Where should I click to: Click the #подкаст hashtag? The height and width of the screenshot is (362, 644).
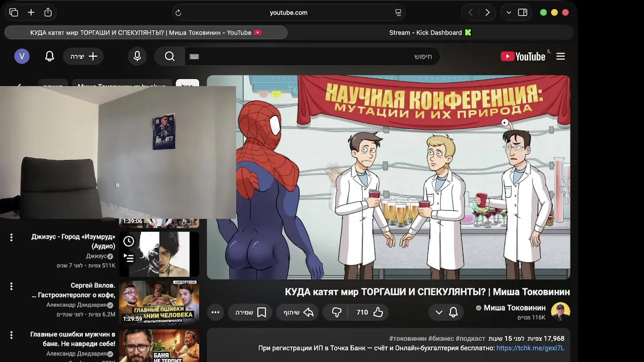pos(470,339)
